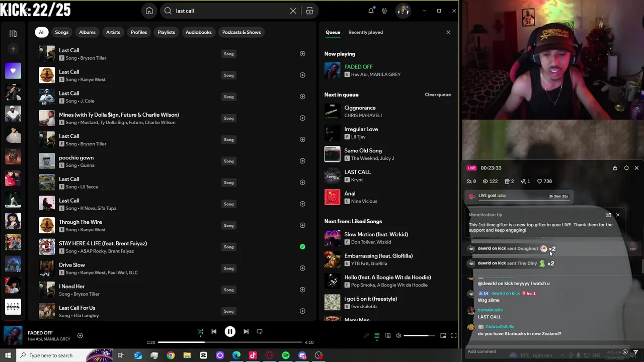
Task: Add poochie gown by Gunna to library
Action: [x=302, y=161]
